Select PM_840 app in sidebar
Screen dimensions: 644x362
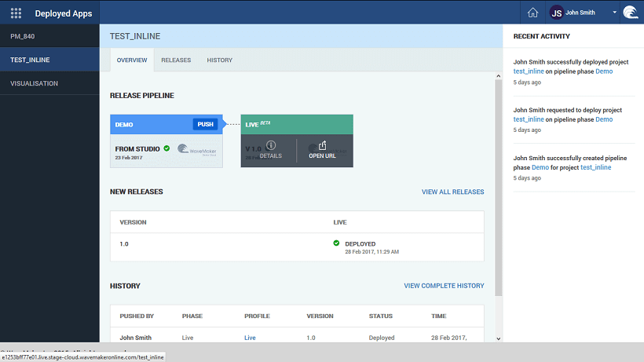tap(22, 36)
